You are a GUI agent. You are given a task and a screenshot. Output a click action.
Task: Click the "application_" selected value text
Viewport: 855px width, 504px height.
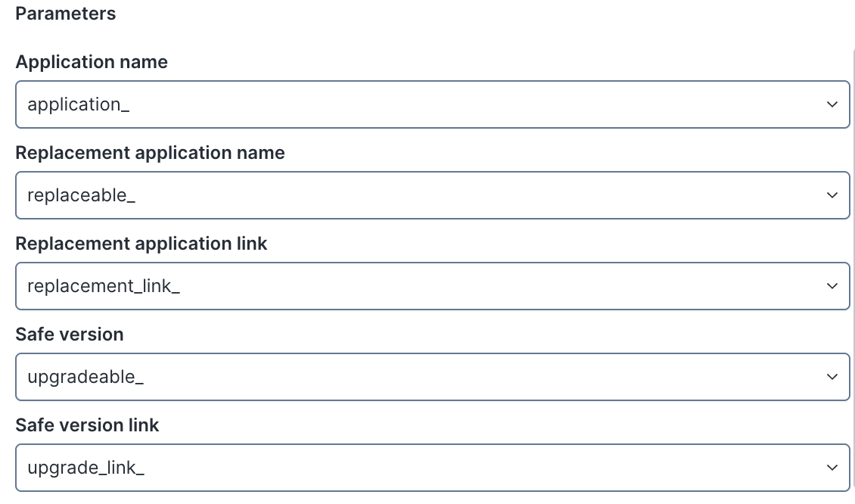point(79,104)
